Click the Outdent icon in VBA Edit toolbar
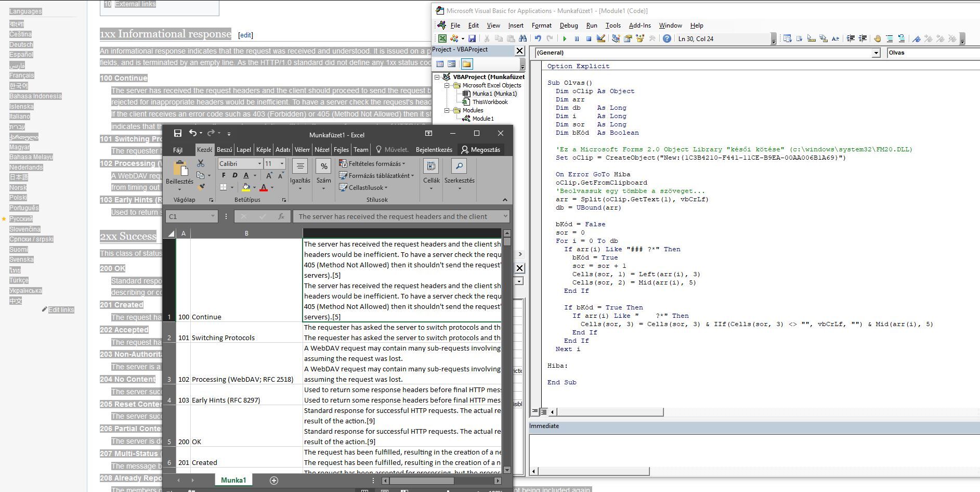980x492 pixels. 863,38
